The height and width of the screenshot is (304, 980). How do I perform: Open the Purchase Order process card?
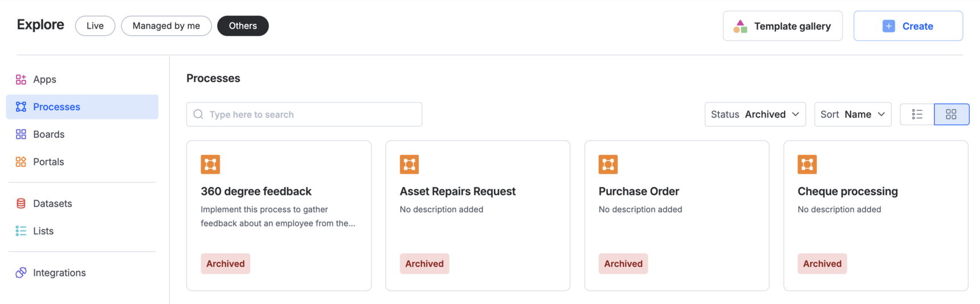tap(676, 215)
